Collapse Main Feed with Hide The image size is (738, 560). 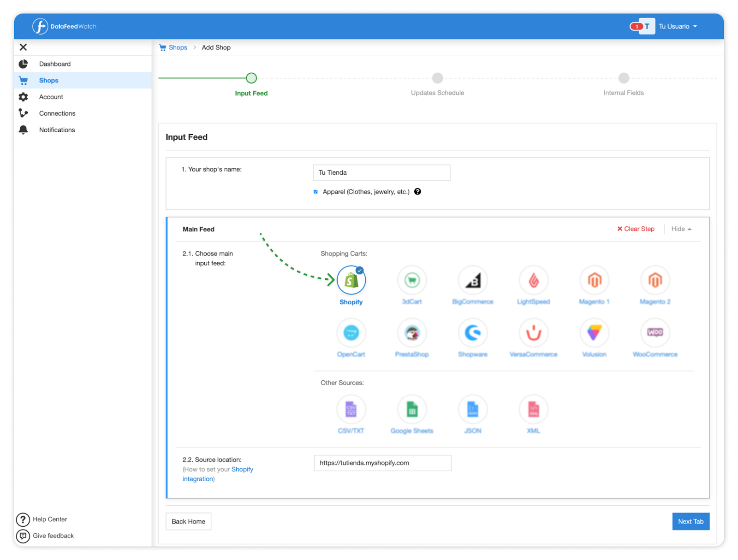(x=681, y=229)
